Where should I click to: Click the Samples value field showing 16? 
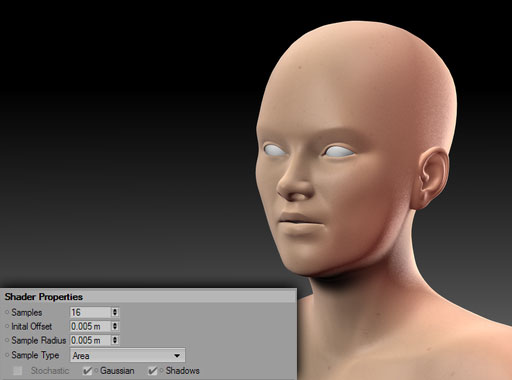90,312
